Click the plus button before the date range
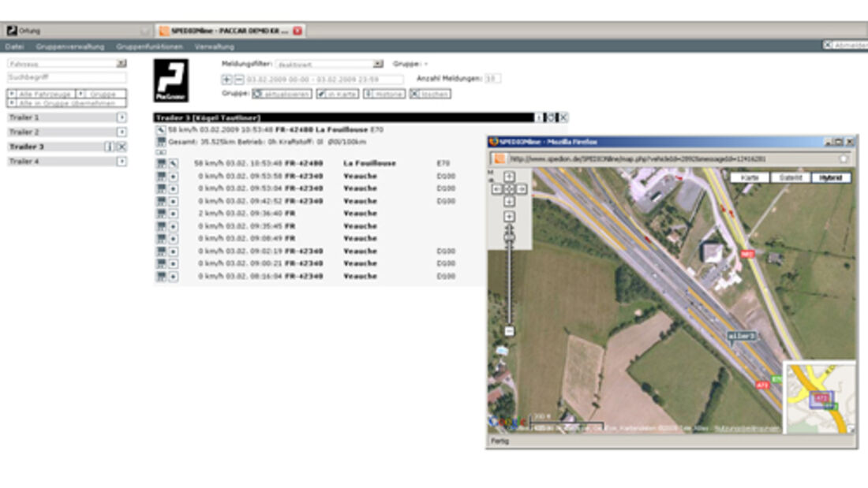The image size is (868, 488). pos(226,80)
